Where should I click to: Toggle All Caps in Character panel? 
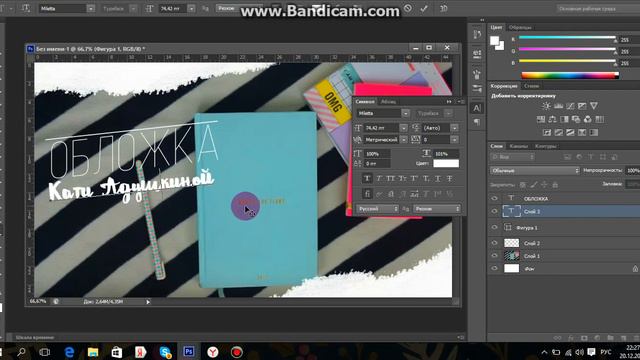coord(391,178)
